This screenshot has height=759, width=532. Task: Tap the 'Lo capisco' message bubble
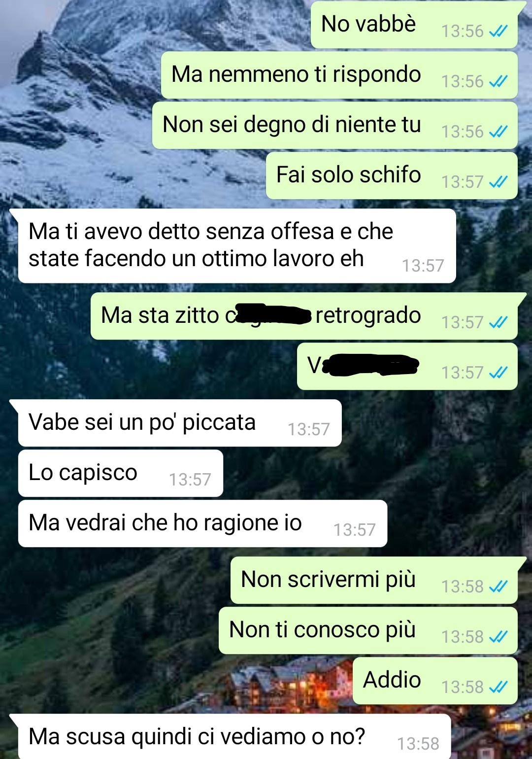pos(120,473)
